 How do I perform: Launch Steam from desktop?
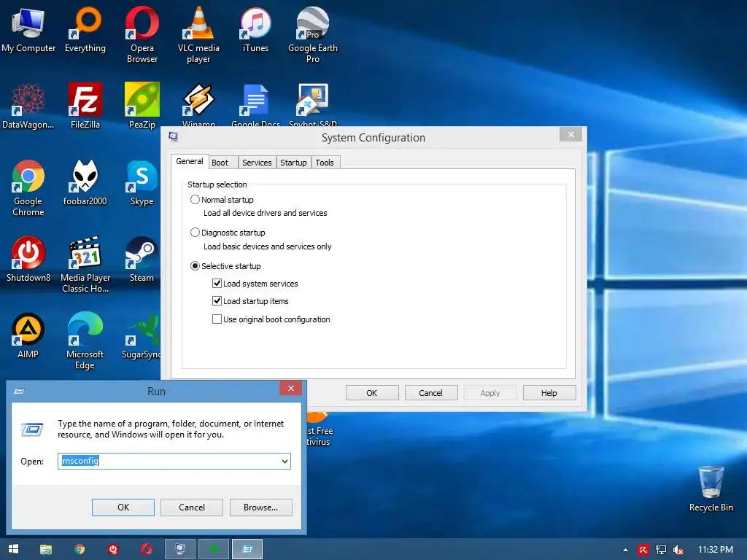pos(142,259)
